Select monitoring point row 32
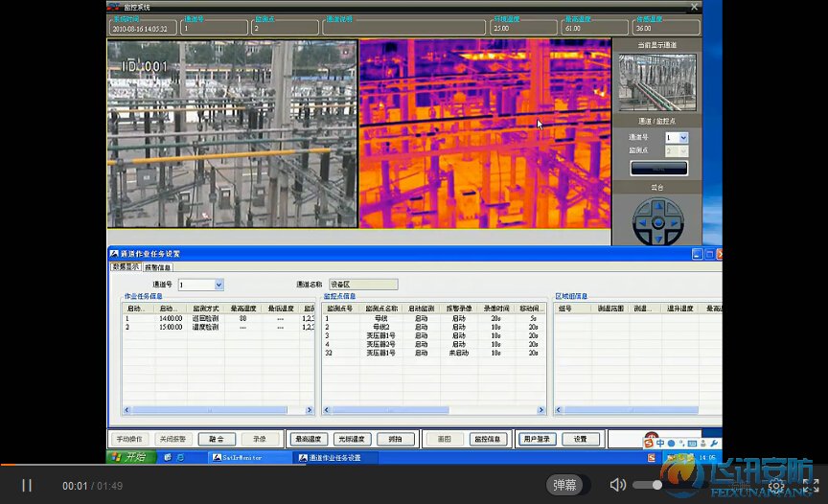Screen dimensions: 828x504 [x=434, y=353]
